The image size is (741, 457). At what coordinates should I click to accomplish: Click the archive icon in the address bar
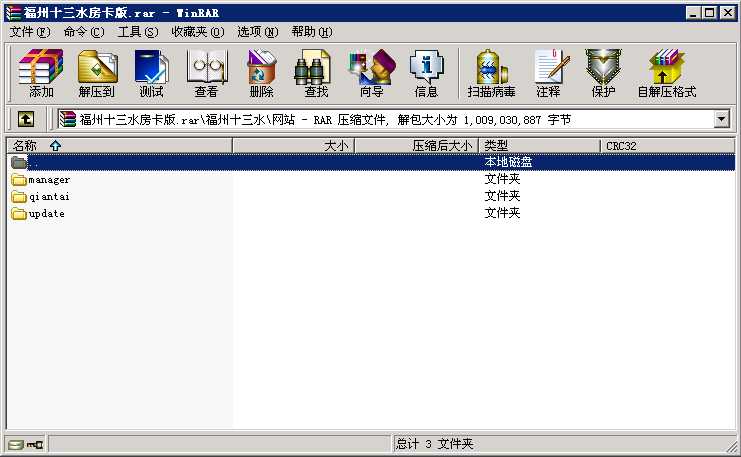click(x=68, y=119)
